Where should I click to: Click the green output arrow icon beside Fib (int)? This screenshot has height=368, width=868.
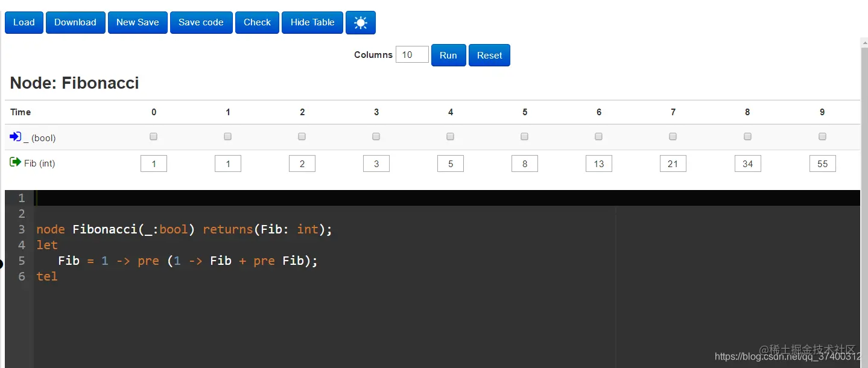(x=15, y=162)
